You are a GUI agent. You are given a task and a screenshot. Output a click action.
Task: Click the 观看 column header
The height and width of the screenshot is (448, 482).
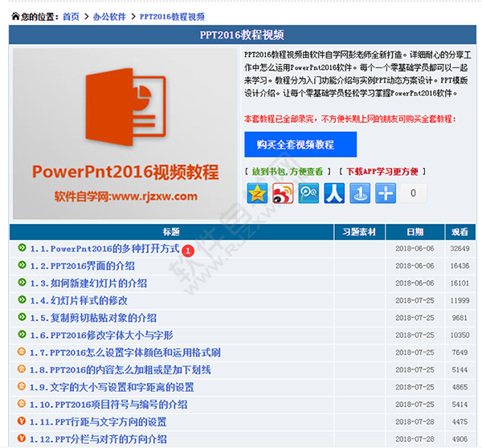click(x=460, y=232)
